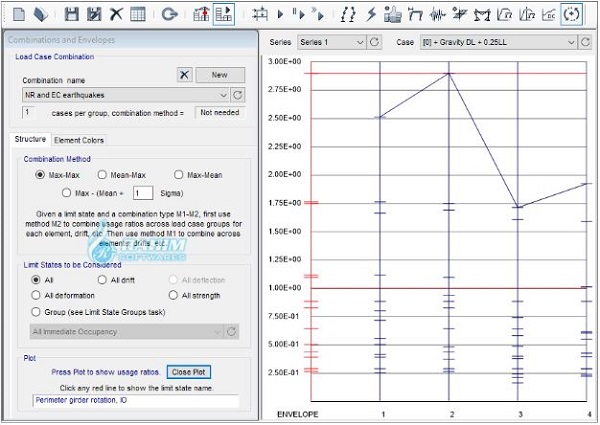Select the Mean-Max combination method
The width and height of the screenshot is (600, 425).
click(103, 174)
